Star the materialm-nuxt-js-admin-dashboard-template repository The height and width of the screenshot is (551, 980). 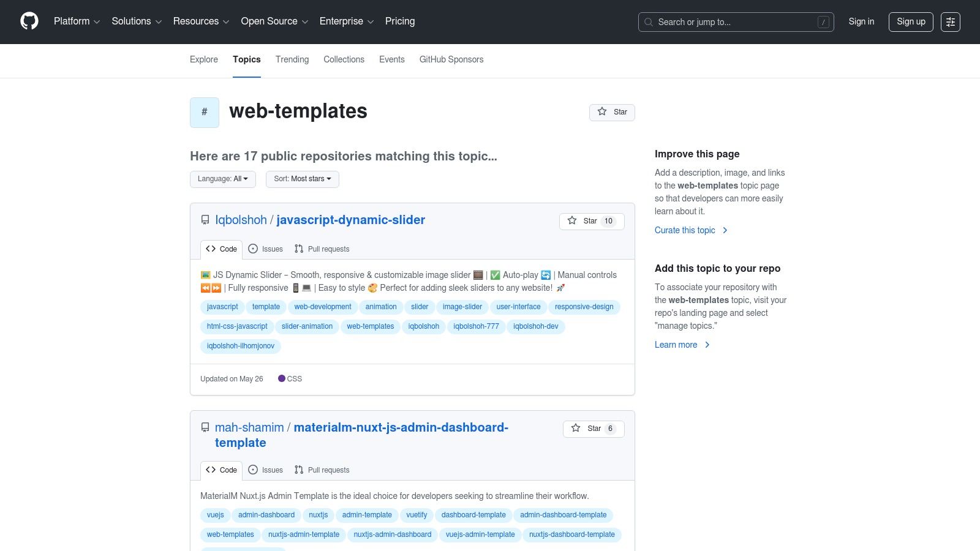(x=588, y=429)
